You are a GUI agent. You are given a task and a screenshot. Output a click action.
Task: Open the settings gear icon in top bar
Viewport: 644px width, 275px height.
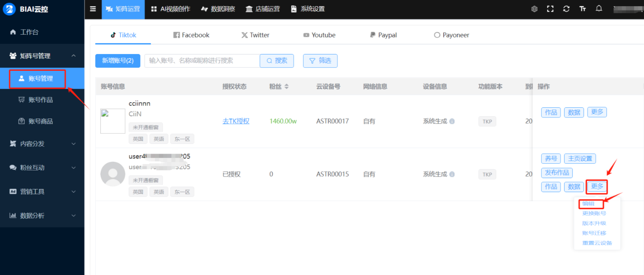(x=534, y=9)
